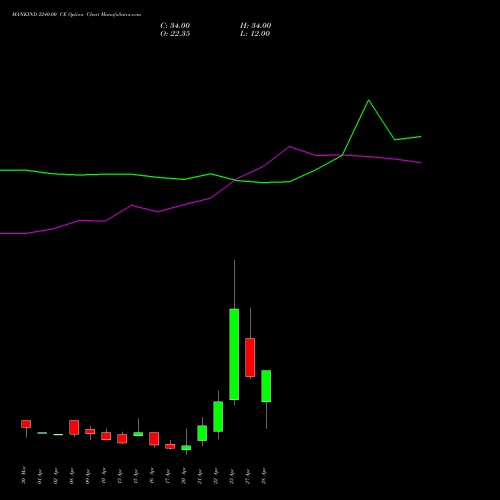Click the highest peak of the purple line
Screen dimensions: 500x500
point(289,146)
